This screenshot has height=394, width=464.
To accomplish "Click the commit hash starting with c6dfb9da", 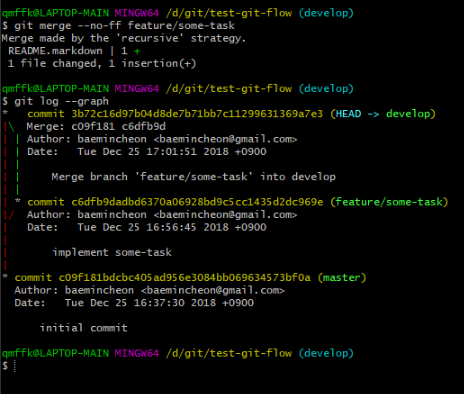I will pyautogui.click(x=197, y=202).
